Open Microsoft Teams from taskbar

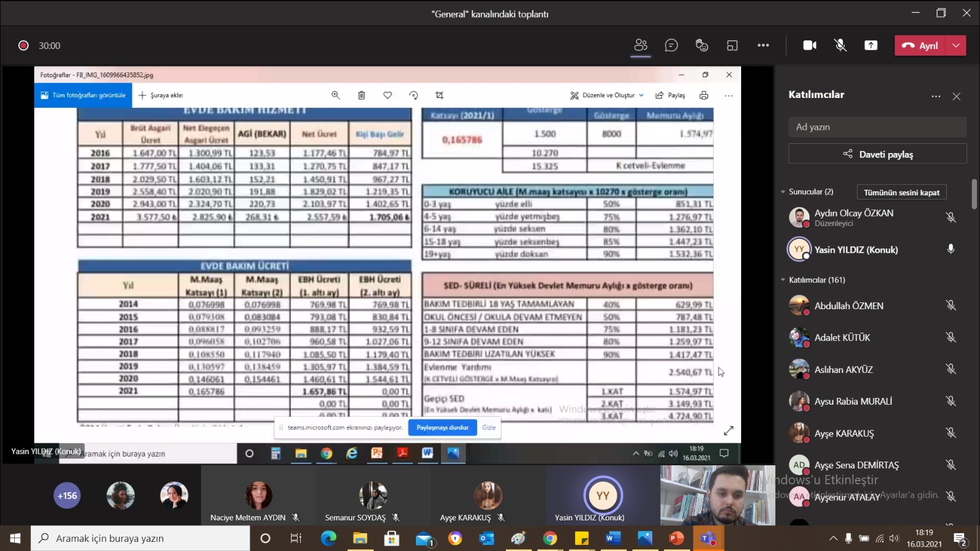pos(709,538)
